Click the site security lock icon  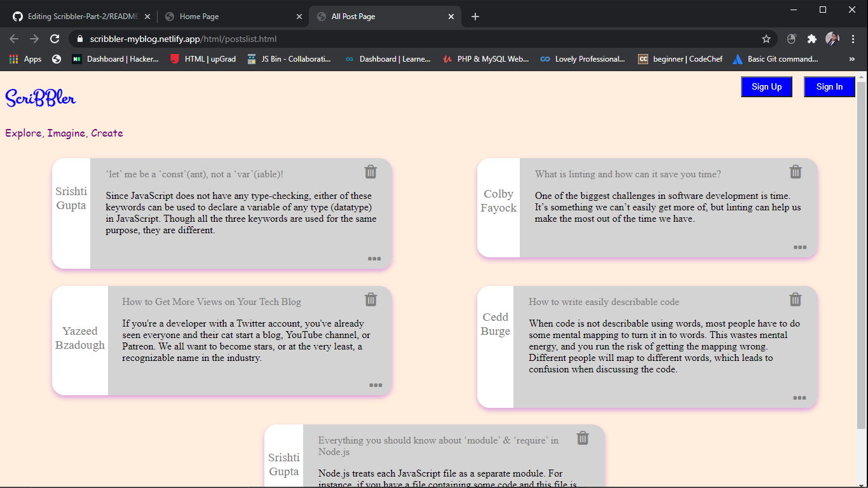point(79,38)
